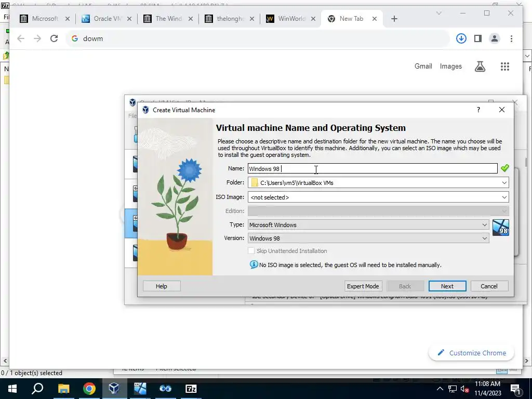532x399 pixels.
Task: Open the Search Labs flask icon
Action: tap(480, 66)
